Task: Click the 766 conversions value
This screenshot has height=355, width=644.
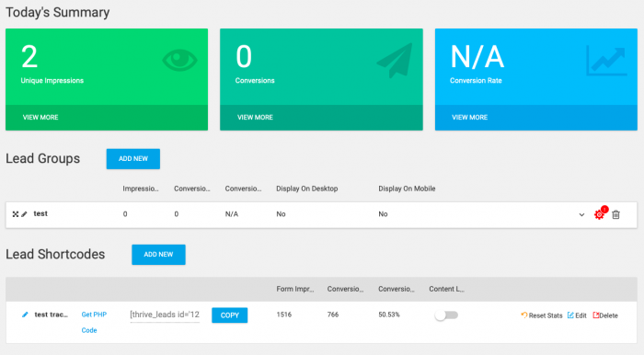Action: point(333,315)
